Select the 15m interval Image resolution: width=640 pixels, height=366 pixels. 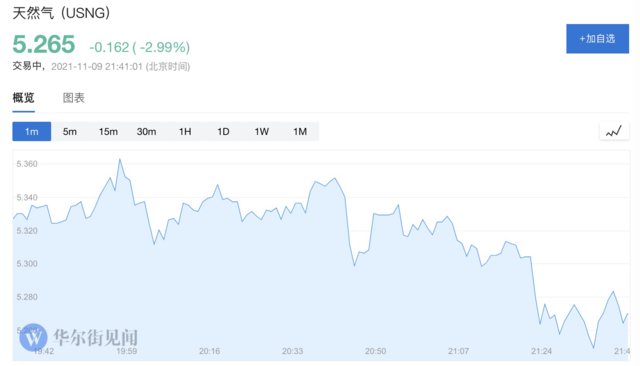(108, 131)
